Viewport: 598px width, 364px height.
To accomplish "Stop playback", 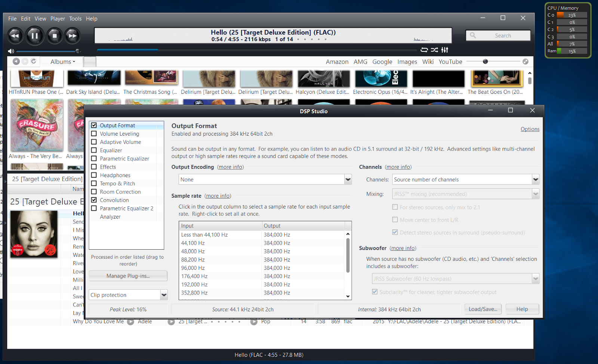I will coord(55,36).
